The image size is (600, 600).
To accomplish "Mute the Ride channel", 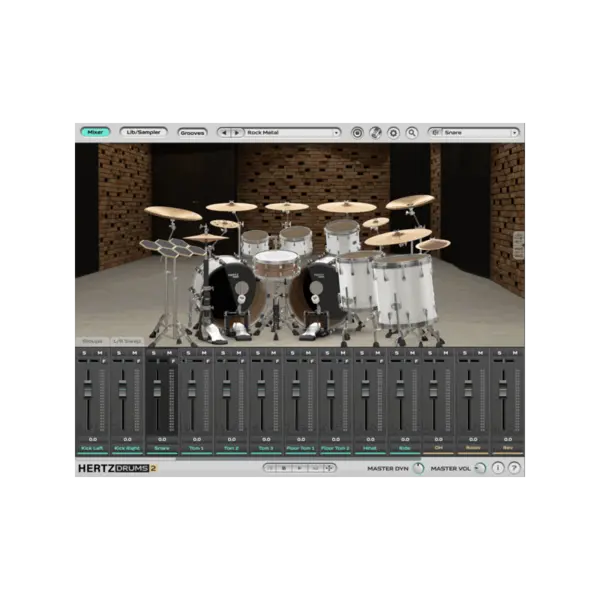I will [x=412, y=353].
